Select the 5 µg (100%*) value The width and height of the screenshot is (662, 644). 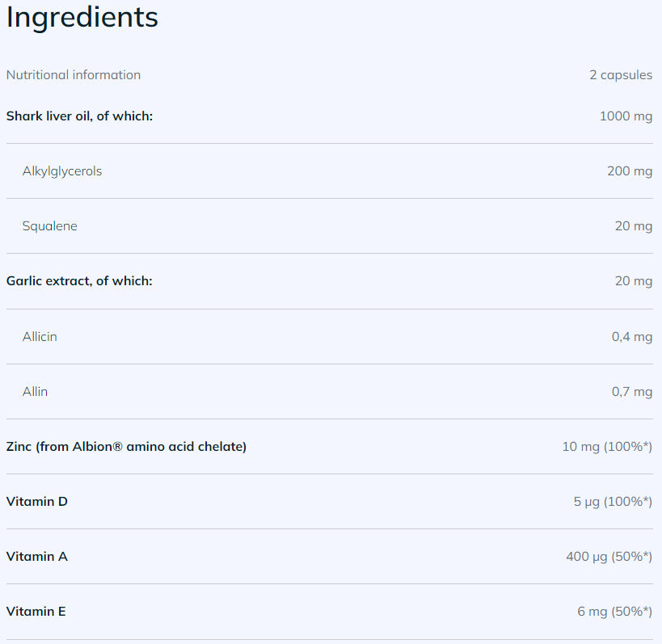click(612, 501)
